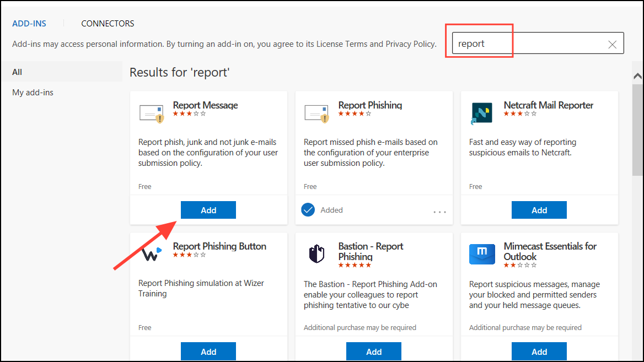The image size is (644, 362).
Task: Select All in the left sidebar
Action: tap(17, 72)
